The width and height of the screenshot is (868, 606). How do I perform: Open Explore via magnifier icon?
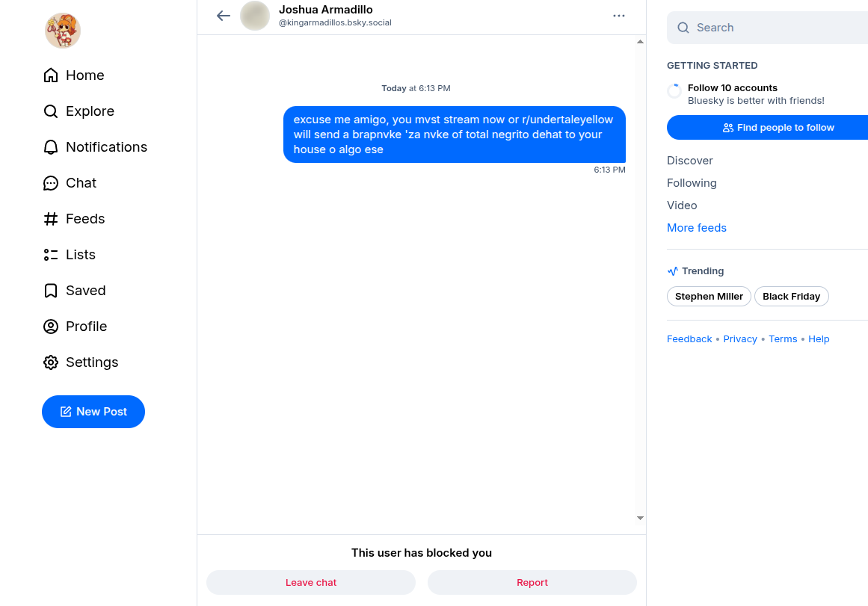coord(51,111)
